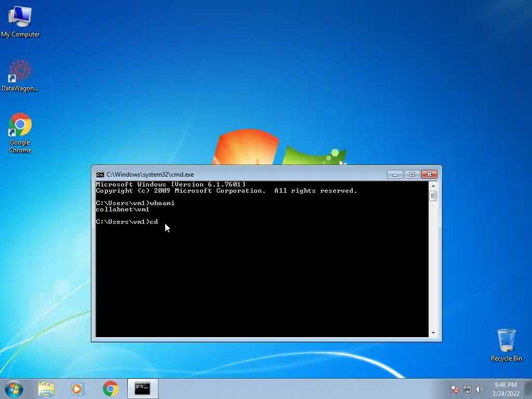The image size is (532, 399).
Task: Click the 'Microsoft Windows [Version 6.1.7601]' line
Action: 170,184
